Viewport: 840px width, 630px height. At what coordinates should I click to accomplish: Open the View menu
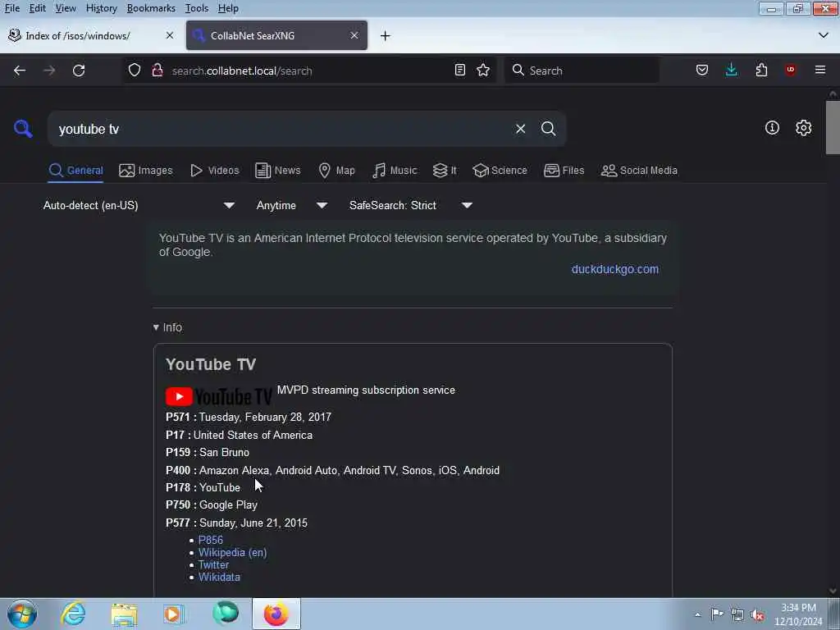pyautogui.click(x=66, y=8)
